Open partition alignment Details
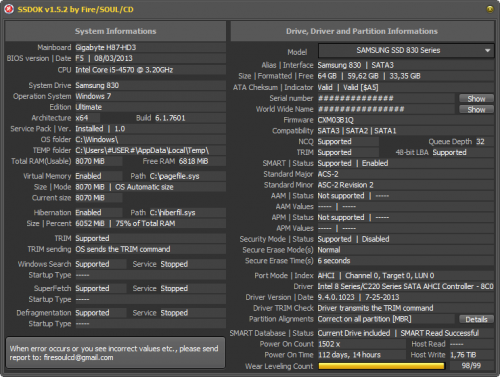Image resolution: width=500 pixels, height=377 pixels. [476, 319]
